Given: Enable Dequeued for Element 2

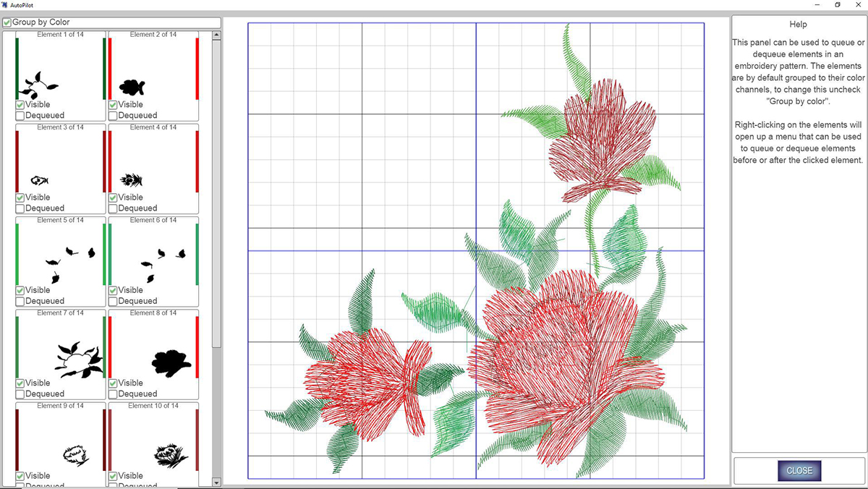Looking at the screenshot, I should [x=114, y=116].
